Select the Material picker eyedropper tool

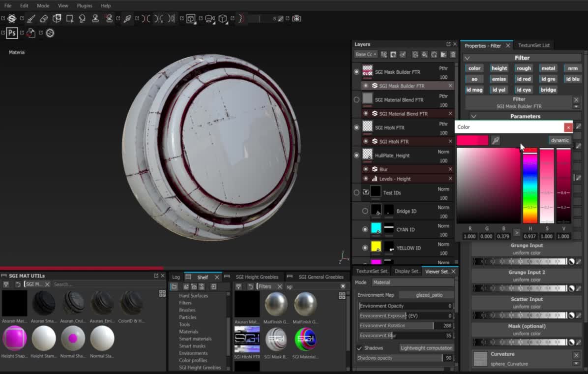(127, 18)
